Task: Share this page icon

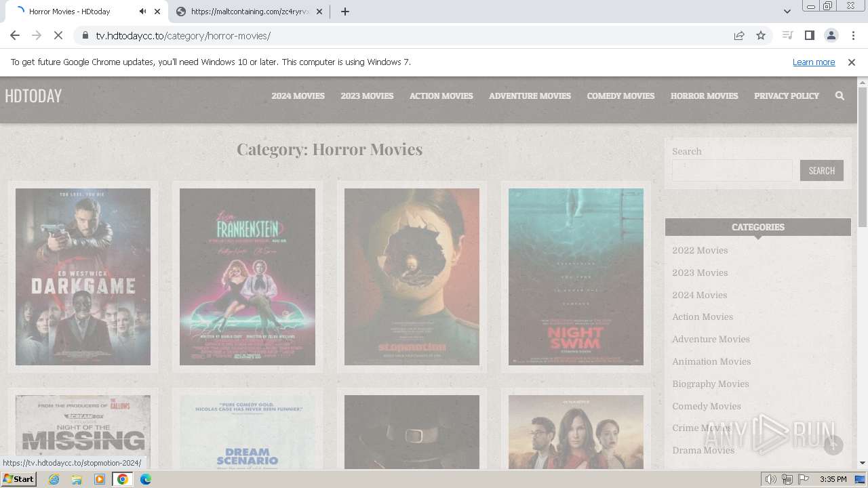Action: 739,35
